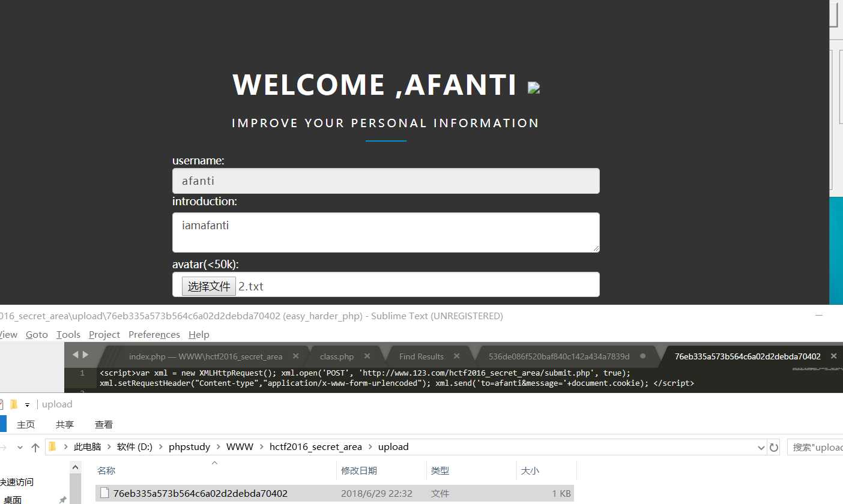Click the next-tab arrow in Sublime Text
This screenshot has height=504, width=843.
pyautogui.click(x=85, y=355)
